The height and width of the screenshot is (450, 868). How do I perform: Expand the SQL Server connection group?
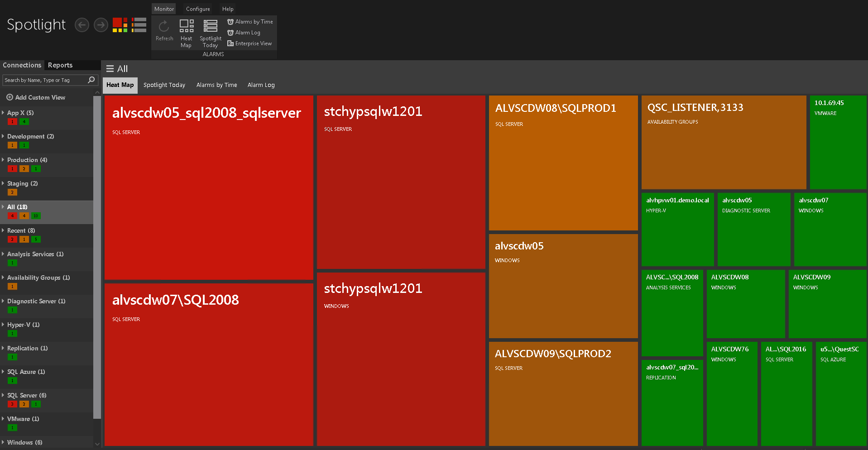click(3, 395)
